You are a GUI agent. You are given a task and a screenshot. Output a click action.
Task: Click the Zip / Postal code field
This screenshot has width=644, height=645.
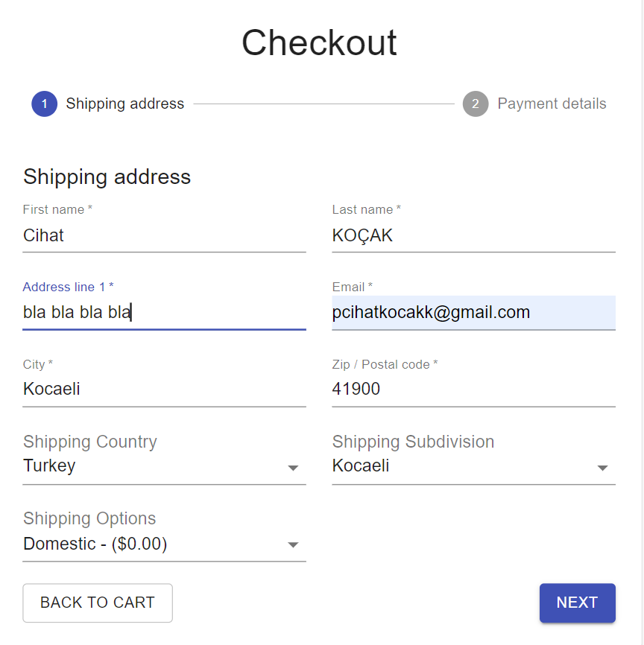point(473,389)
